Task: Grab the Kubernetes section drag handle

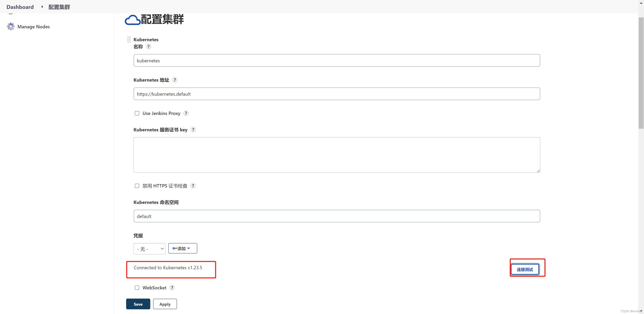Action: click(x=129, y=40)
